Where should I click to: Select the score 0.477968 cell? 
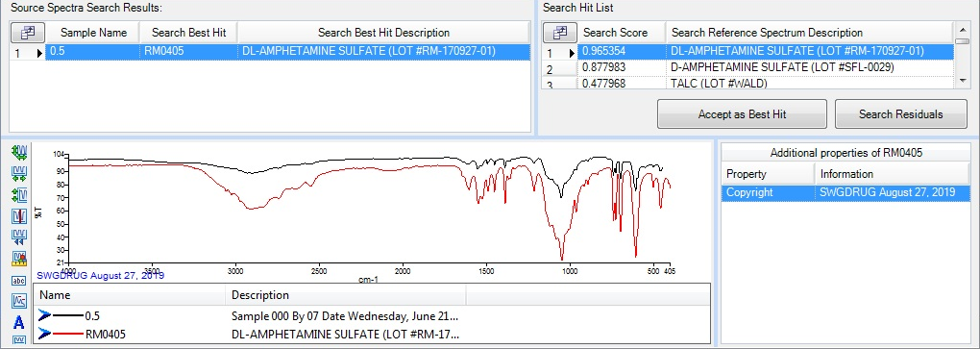(x=622, y=83)
